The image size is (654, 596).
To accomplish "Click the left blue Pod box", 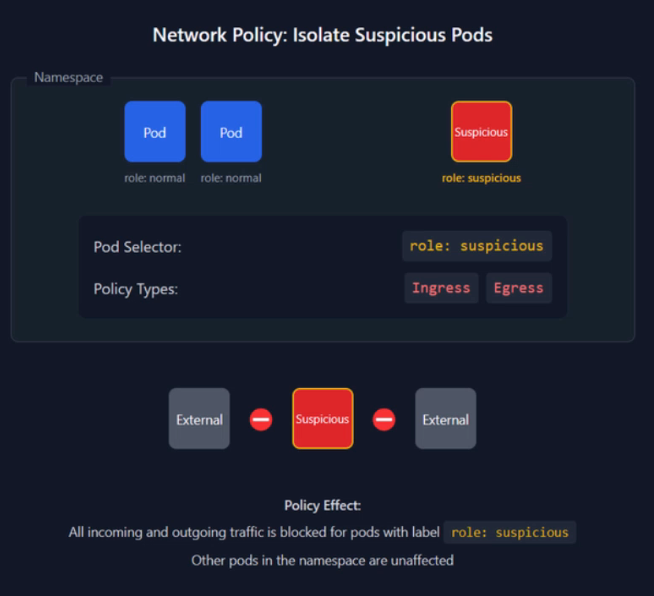I will click(155, 132).
